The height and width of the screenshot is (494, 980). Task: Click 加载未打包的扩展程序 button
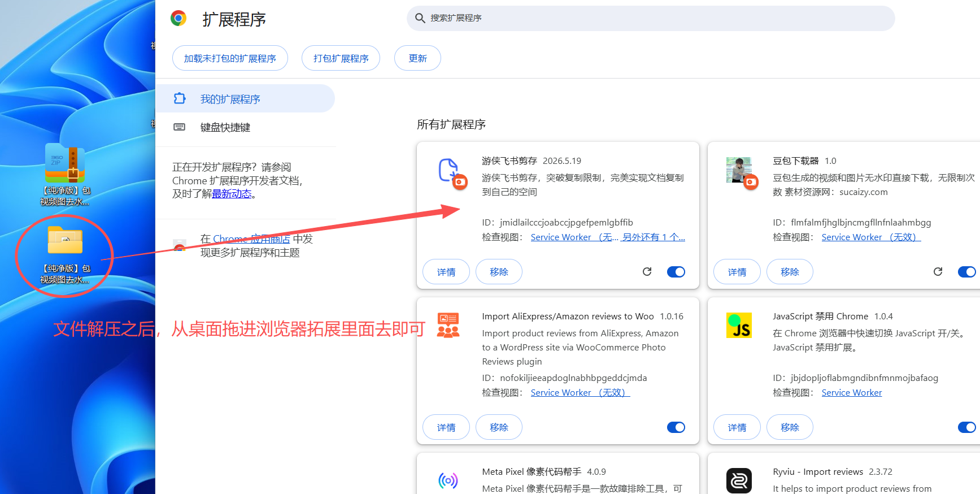(230, 58)
